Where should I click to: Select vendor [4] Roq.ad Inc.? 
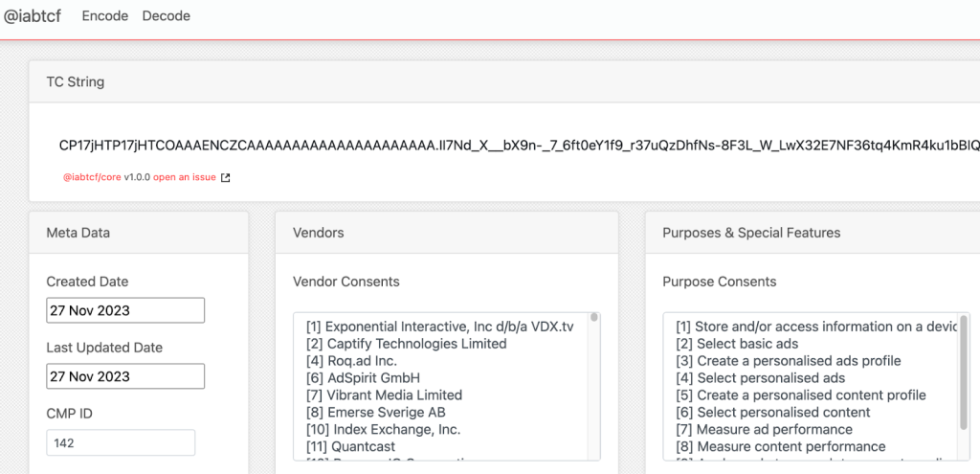coord(351,361)
